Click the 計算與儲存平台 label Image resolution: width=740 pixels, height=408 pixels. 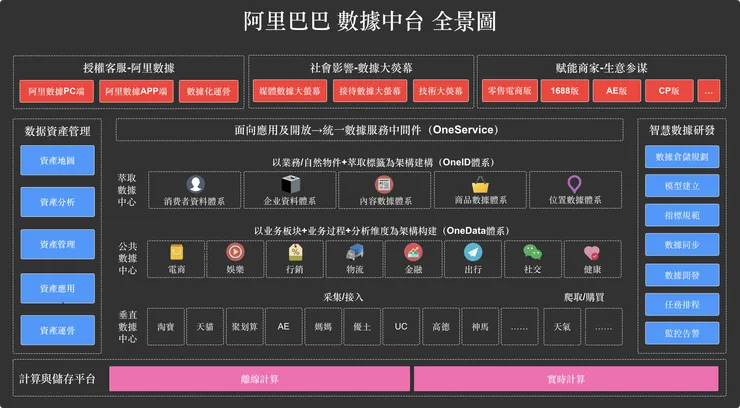point(58,379)
